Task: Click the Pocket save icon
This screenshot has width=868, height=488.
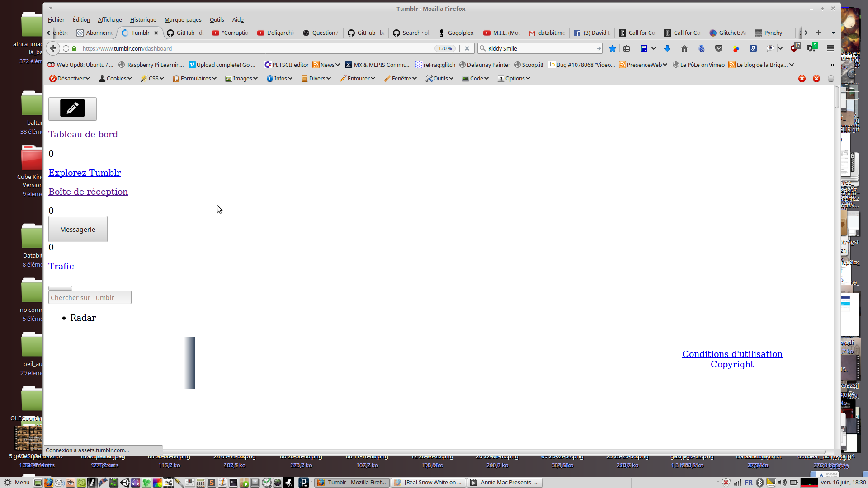Action: tap(719, 48)
